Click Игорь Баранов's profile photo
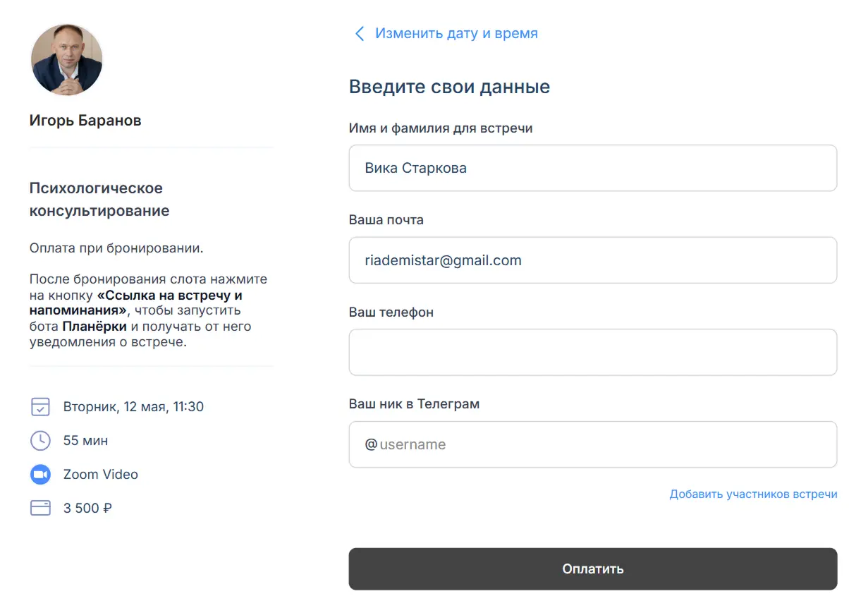The width and height of the screenshot is (868, 608). (67, 60)
